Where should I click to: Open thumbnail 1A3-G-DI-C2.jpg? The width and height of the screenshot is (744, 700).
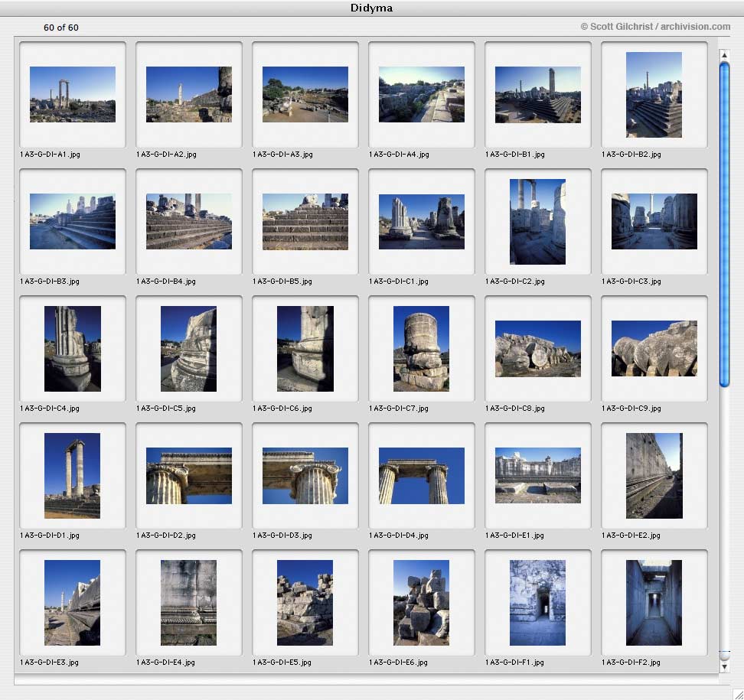tap(537, 222)
